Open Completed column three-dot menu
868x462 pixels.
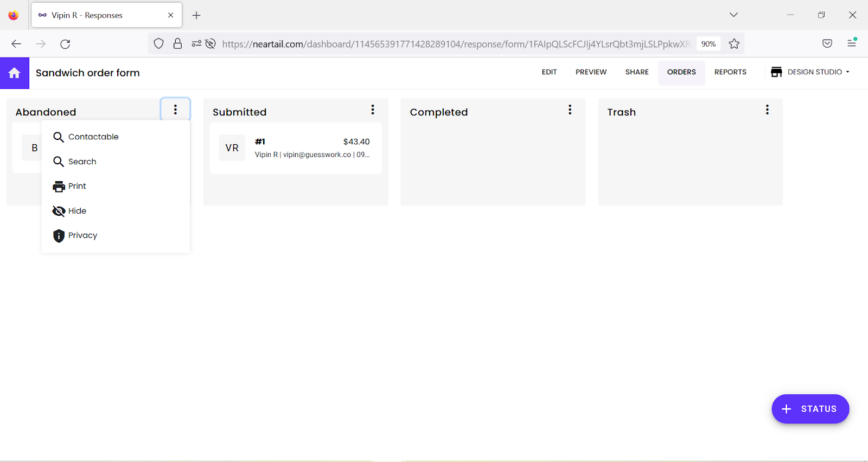[x=570, y=110]
